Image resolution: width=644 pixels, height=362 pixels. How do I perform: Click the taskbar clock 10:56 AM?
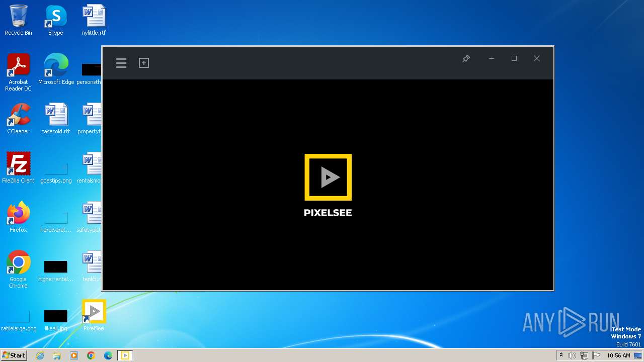point(618,355)
